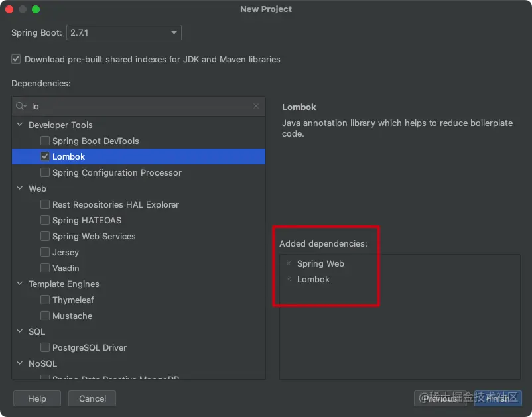Click Finish to create the project
The height and width of the screenshot is (417, 532).
[498, 398]
